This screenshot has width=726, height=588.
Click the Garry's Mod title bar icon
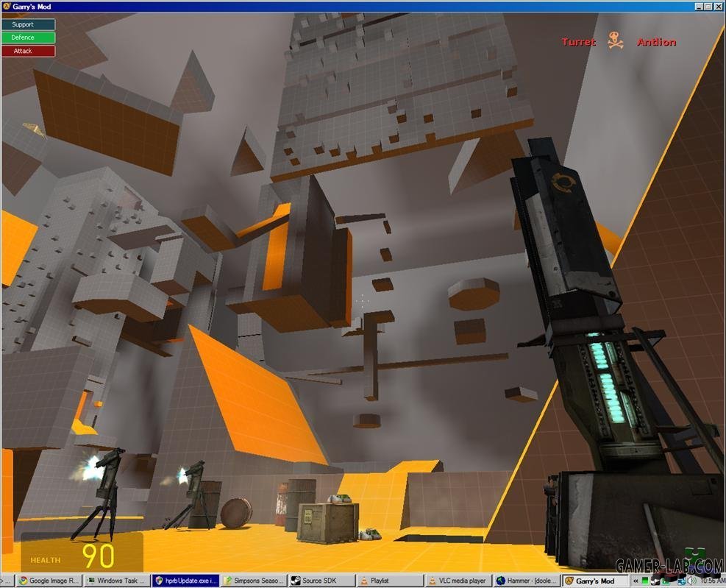click(7, 7)
